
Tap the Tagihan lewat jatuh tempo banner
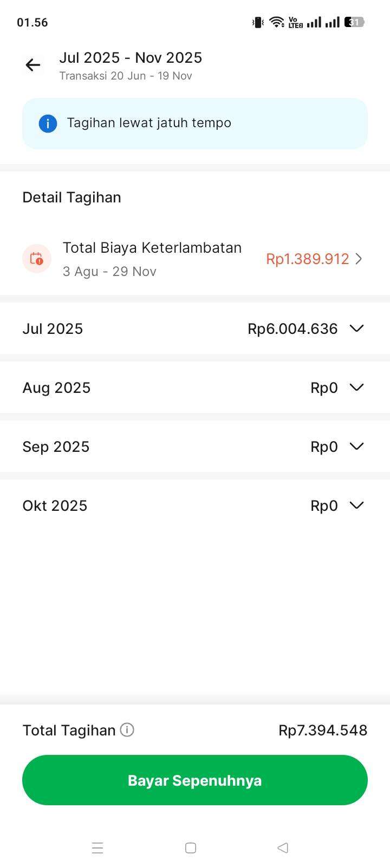tap(195, 123)
